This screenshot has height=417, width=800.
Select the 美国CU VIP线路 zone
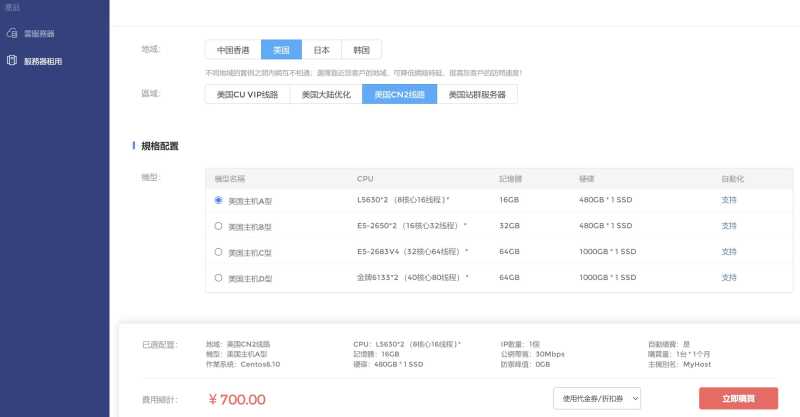(247, 95)
